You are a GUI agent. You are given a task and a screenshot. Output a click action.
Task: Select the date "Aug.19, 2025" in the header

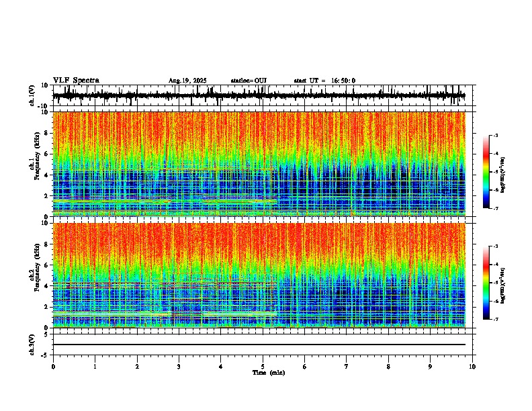187,81
